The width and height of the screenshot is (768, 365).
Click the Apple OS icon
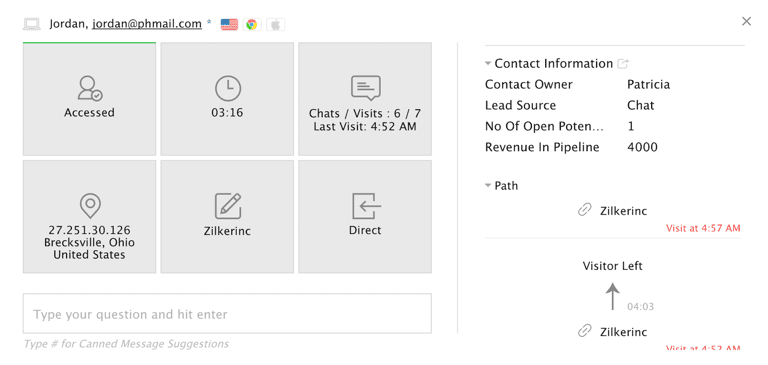point(275,24)
